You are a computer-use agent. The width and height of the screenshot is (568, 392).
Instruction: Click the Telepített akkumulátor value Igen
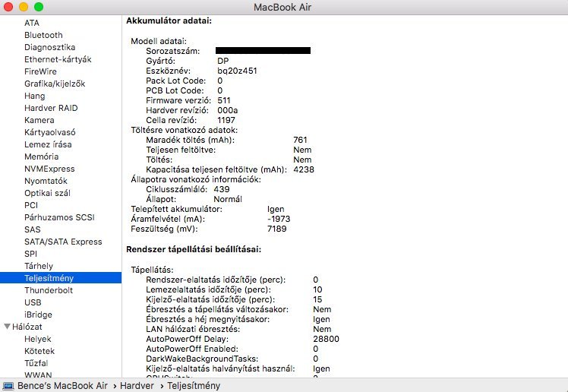point(276,209)
